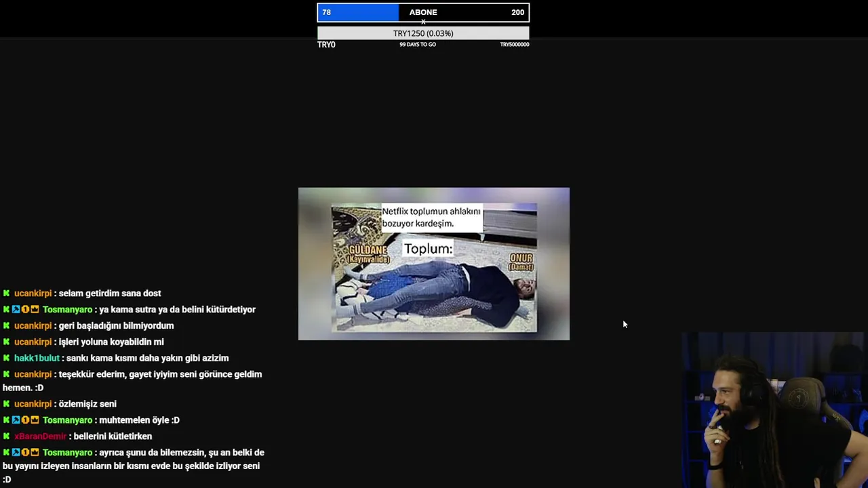Image resolution: width=868 pixels, height=488 pixels.
Task: Click the Kick badge beside 'işleri yoluna koyabildin mi'
Action: 6,342
